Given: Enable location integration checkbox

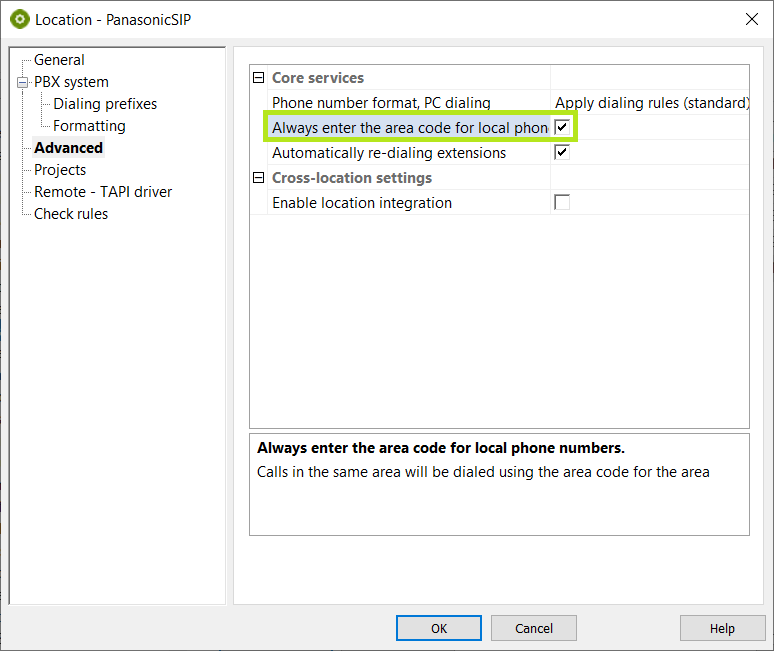Looking at the screenshot, I should 562,203.
